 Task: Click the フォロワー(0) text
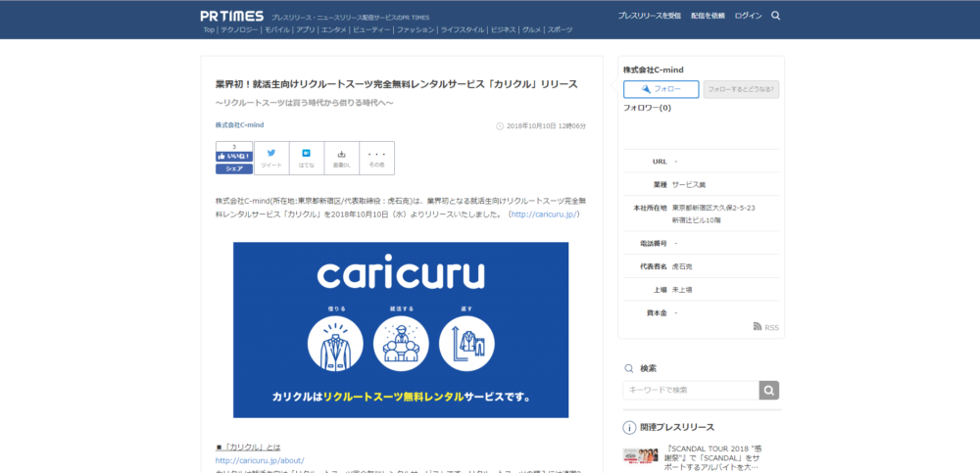coord(647,108)
